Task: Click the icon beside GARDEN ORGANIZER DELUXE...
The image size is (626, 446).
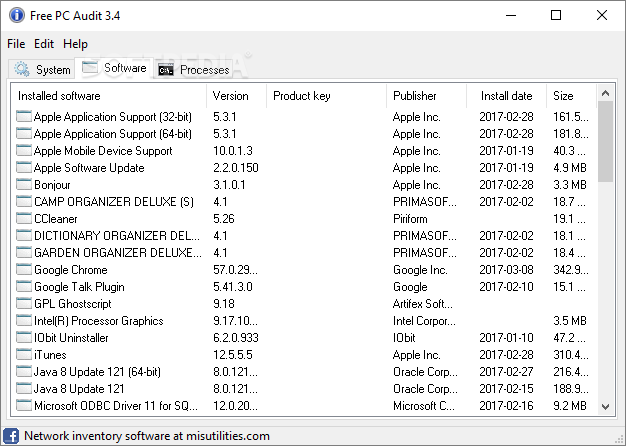Action: (24, 252)
